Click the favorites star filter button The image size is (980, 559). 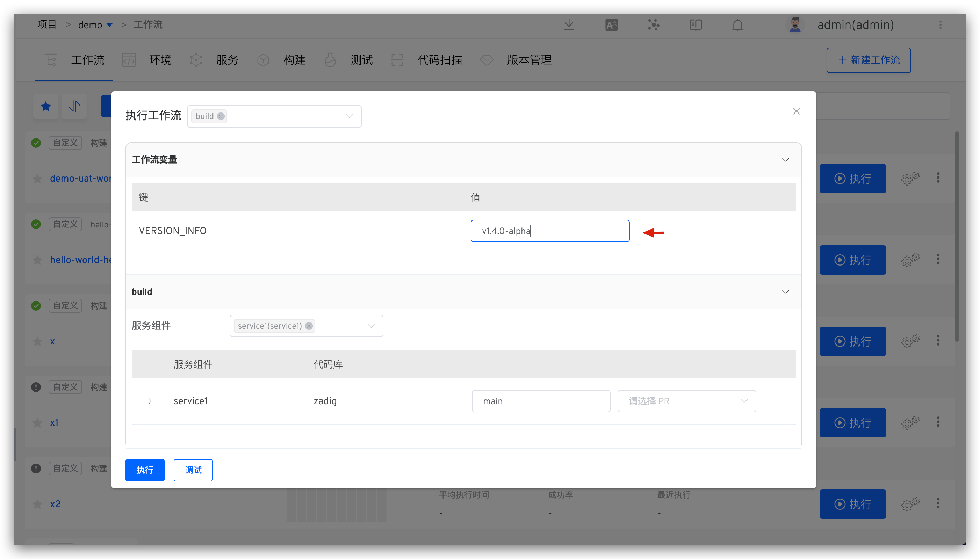pos(46,106)
